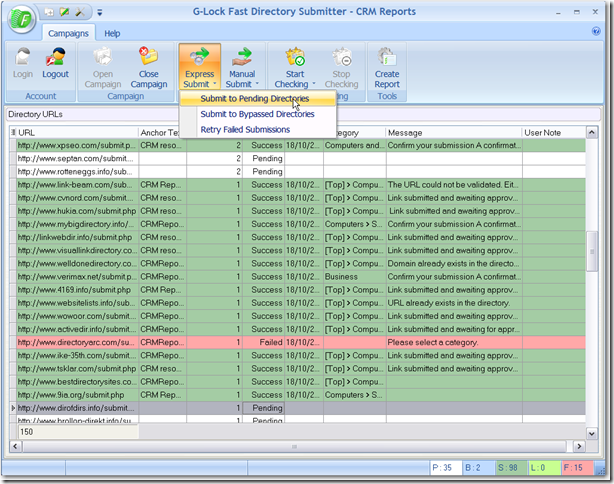The width and height of the screenshot is (614, 484).
Task: Click the Stop Checking icon
Action: [x=341, y=58]
